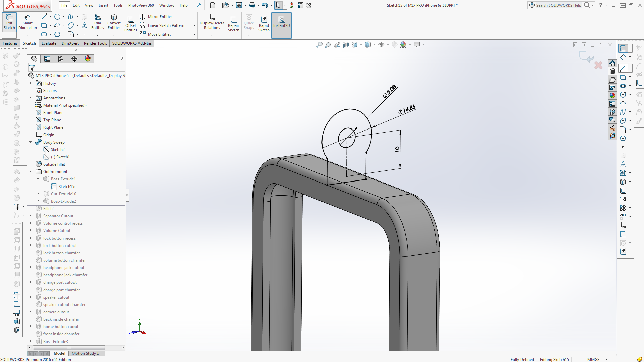The image size is (644, 362).
Task: Select Front Plane in the tree
Action: click(53, 113)
